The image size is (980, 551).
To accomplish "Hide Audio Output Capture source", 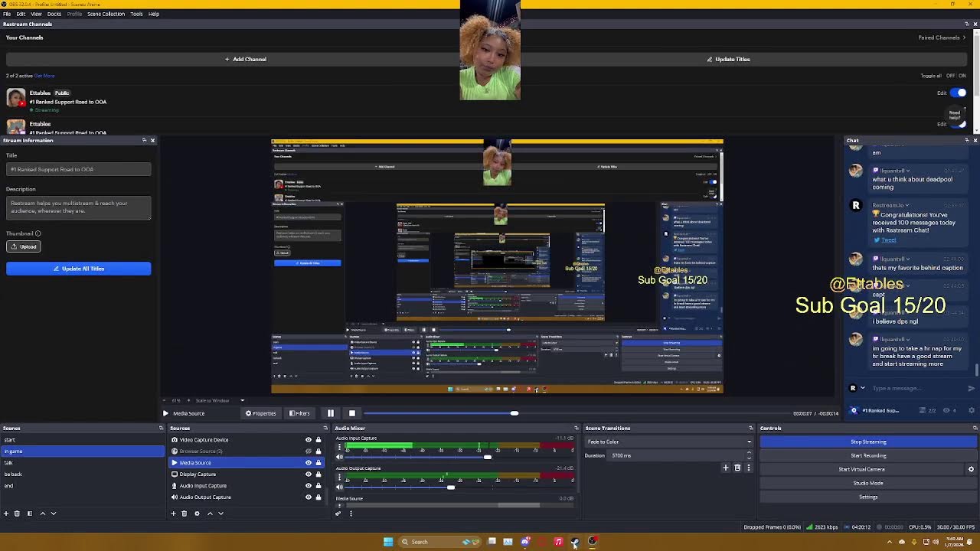I will (309, 497).
